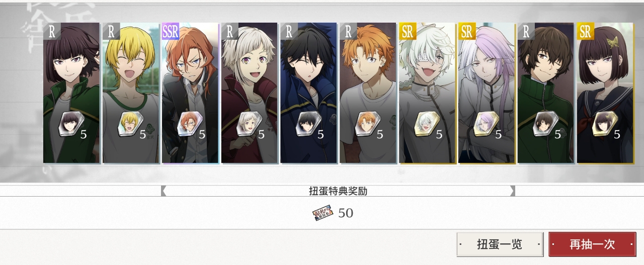Viewport: 644px width, 265px height.
Task: Tap the blond character's shard icon
Action: tap(130, 124)
